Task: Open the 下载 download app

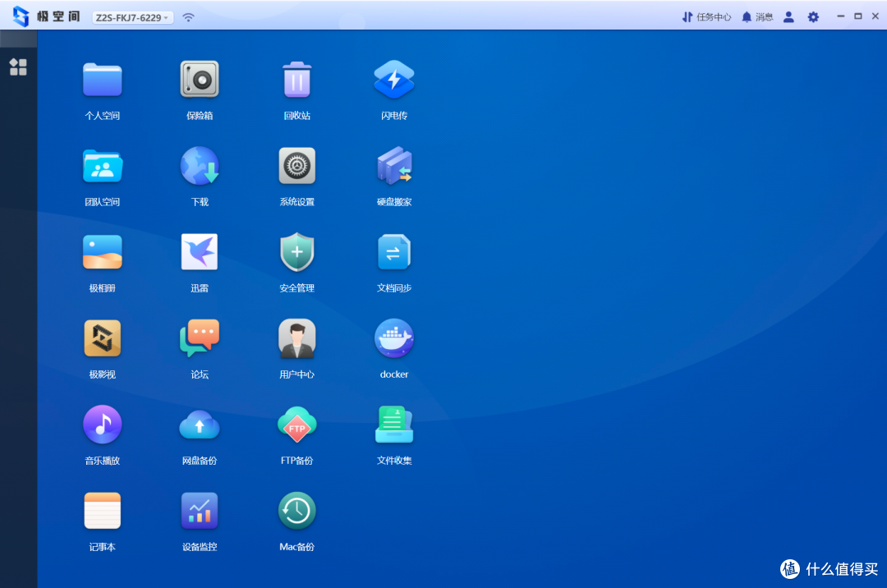Action: (x=200, y=166)
